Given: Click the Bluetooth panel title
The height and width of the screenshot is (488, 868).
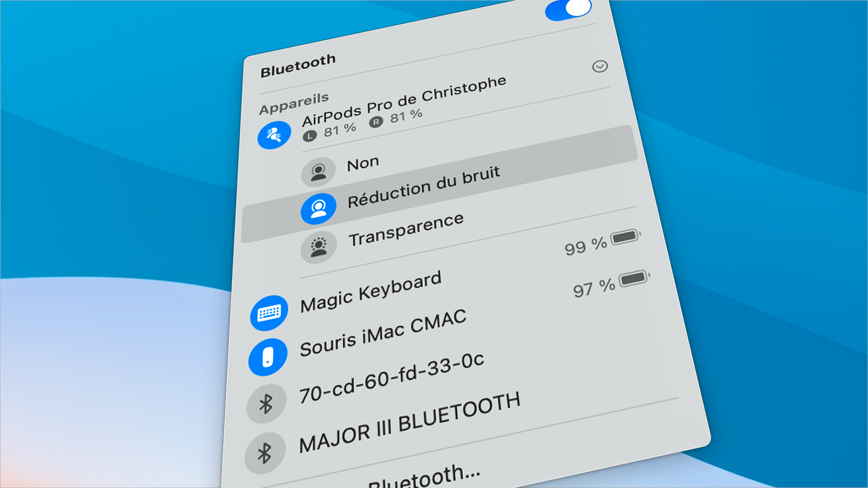Looking at the screenshot, I should [298, 66].
